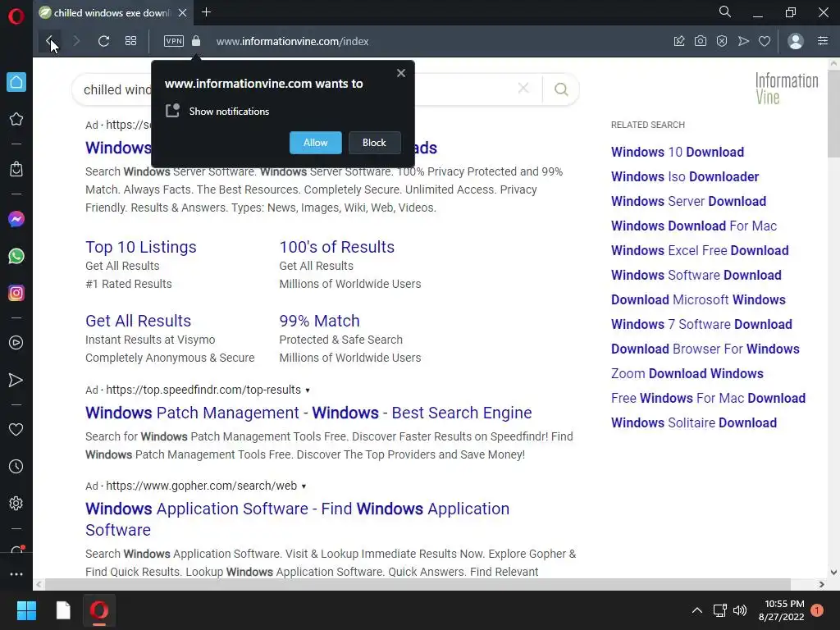Click the horizontal scrollbar right arrow
The height and width of the screenshot is (630, 840).
(x=821, y=584)
